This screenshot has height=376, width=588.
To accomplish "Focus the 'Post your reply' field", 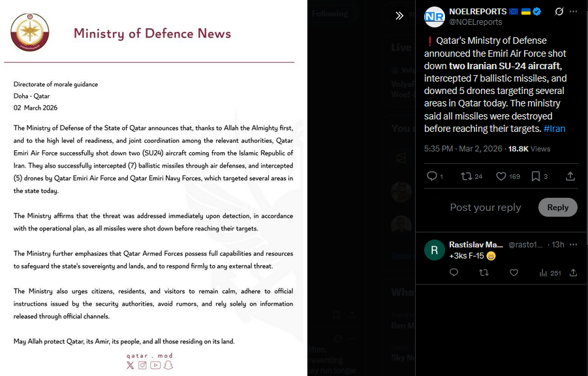I will (486, 207).
